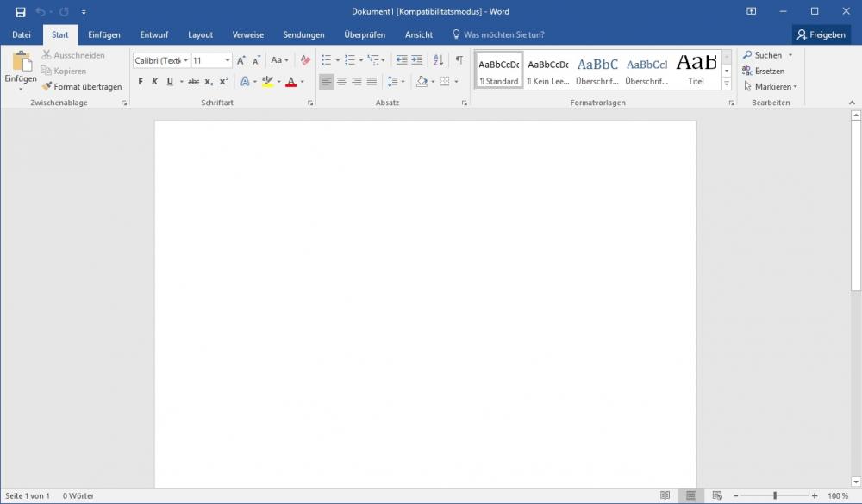Switch to read mode view in status bar
The height and width of the screenshot is (504, 862).
tap(665, 495)
